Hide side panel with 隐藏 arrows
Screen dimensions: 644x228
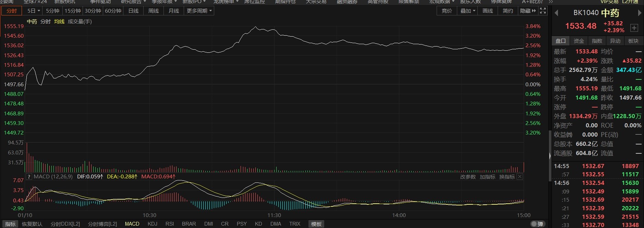click(x=528, y=11)
